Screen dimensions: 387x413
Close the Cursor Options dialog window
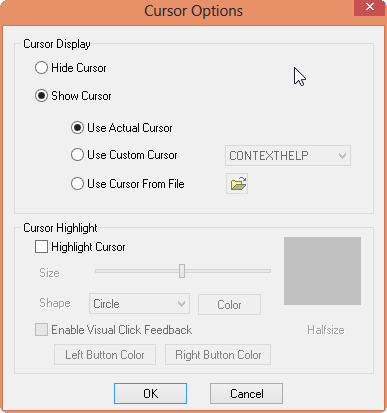click(x=369, y=7)
